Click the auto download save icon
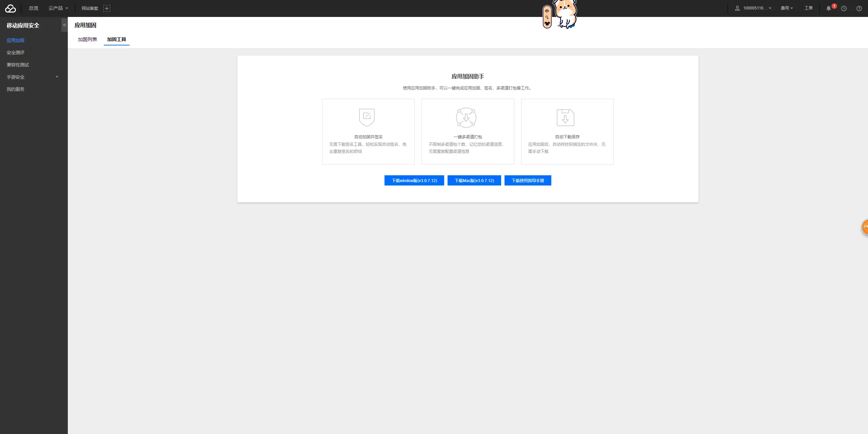 point(565,117)
